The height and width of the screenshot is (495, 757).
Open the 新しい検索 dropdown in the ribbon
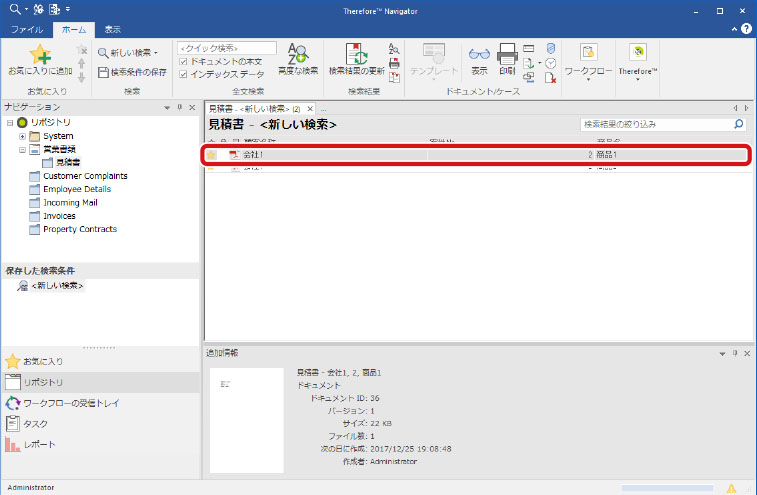[x=133, y=52]
